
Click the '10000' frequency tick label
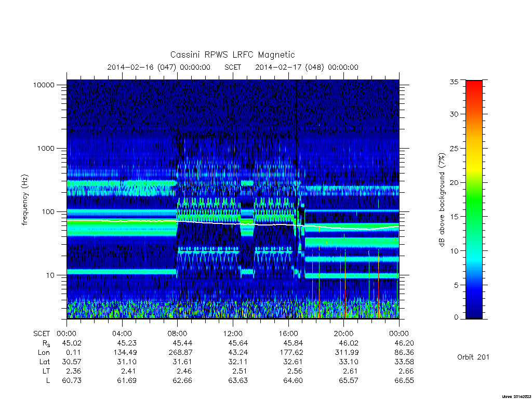pyautogui.click(x=44, y=85)
